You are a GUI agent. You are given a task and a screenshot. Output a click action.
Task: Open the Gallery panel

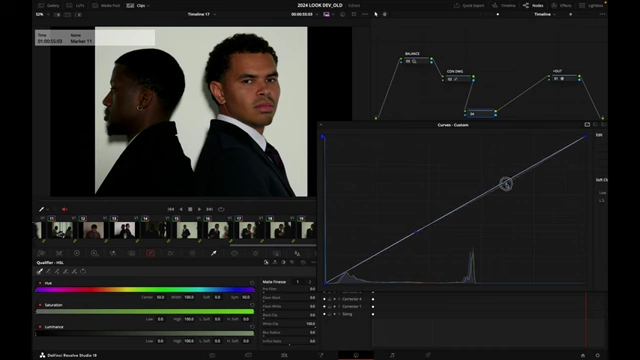coord(49,6)
